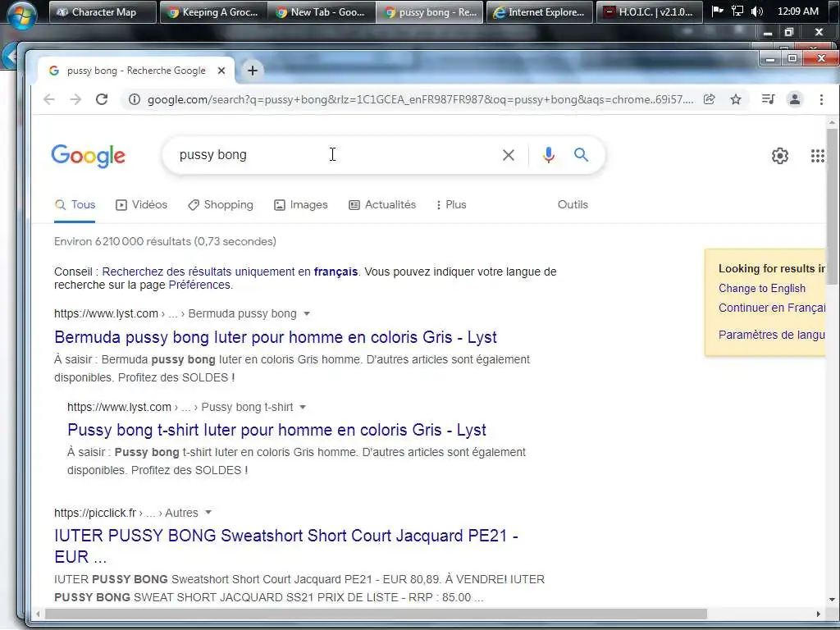840x630 pixels.
Task: Open the Chrome profile avatar icon
Action: pyautogui.click(x=795, y=99)
